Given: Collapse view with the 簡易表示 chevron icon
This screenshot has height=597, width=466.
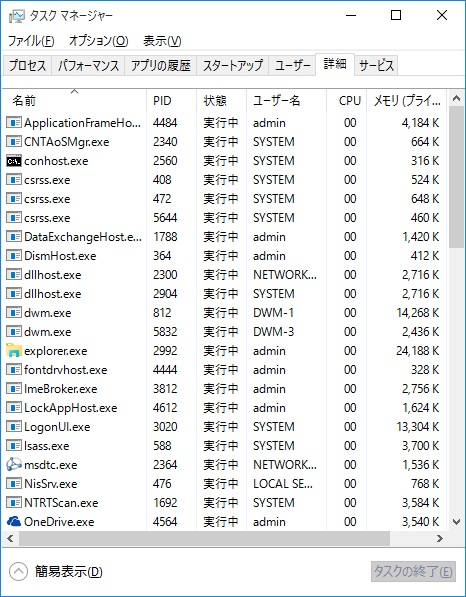Looking at the screenshot, I should (18, 571).
